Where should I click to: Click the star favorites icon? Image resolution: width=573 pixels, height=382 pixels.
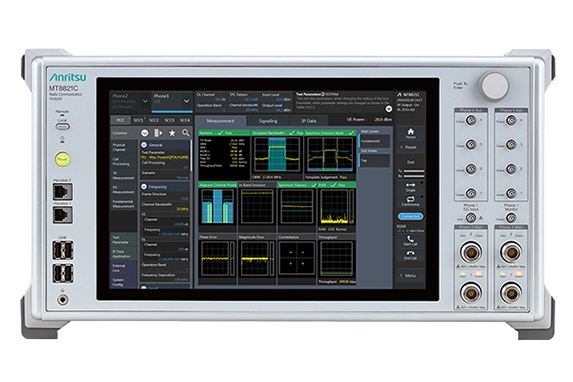(x=172, y=133)
